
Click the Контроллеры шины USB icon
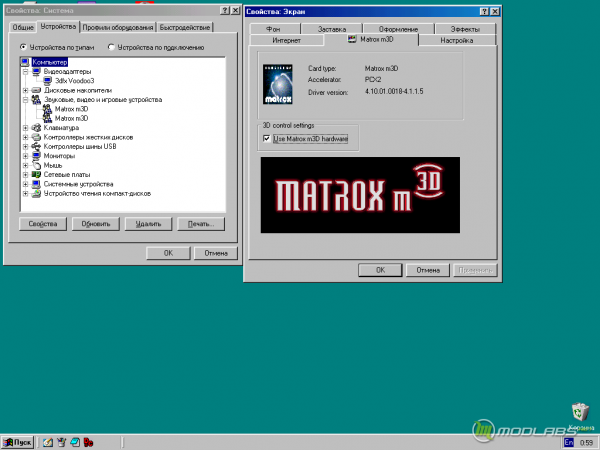(x=36, y=147)
